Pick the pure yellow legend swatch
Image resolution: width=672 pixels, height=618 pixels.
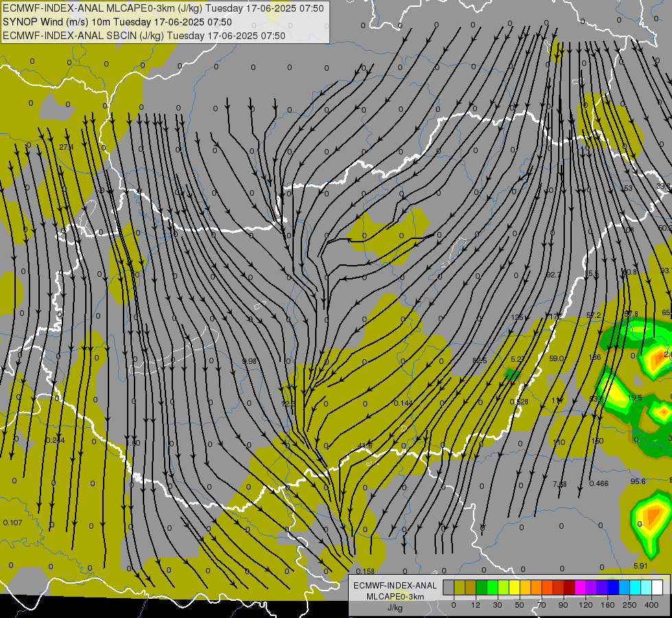tap(515, 588)
